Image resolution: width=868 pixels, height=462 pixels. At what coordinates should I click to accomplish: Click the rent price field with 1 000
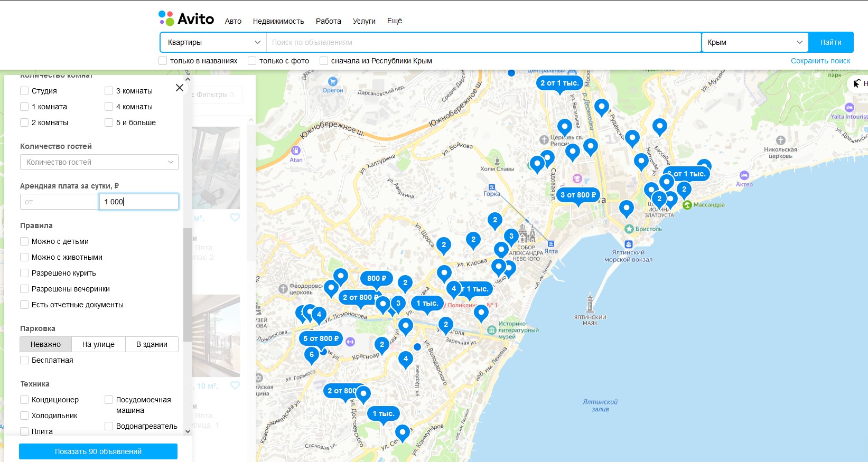tap(139, 202)
